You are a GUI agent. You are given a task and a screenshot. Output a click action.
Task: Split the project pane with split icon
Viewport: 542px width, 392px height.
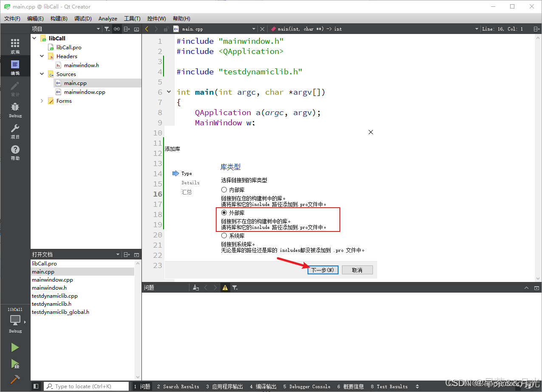[x=127, y=29]
